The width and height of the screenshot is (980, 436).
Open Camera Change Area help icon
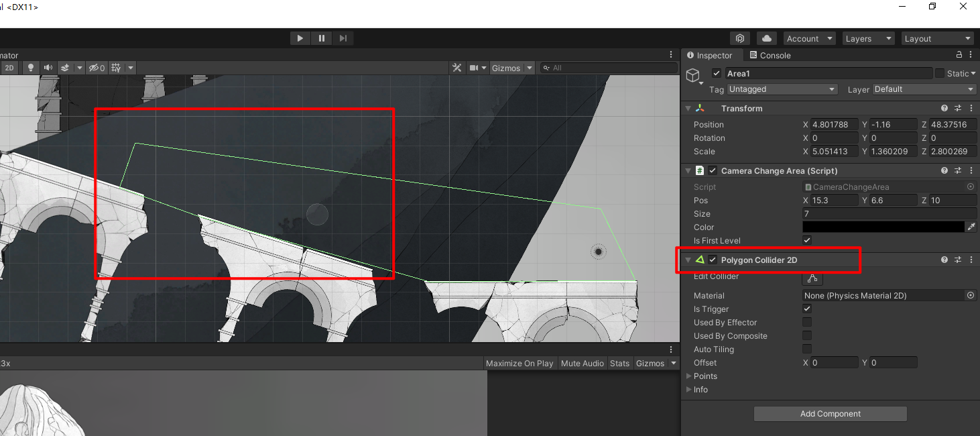tap(944, 171)
